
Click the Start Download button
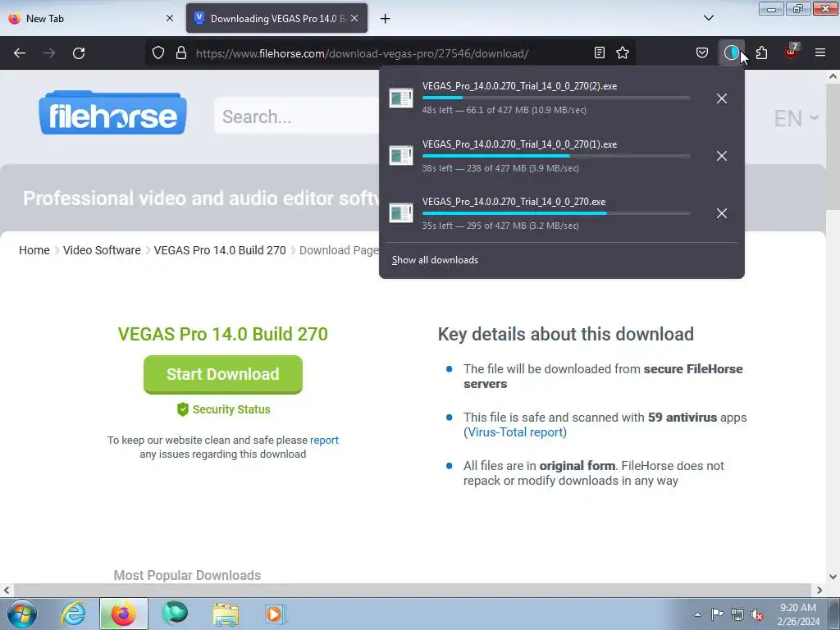(223, 374)
